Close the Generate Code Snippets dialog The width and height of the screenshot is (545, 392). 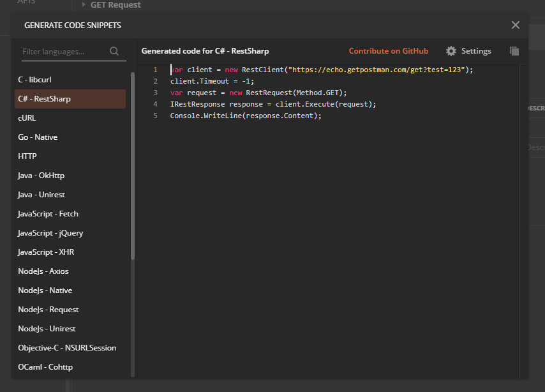(516, 25)
